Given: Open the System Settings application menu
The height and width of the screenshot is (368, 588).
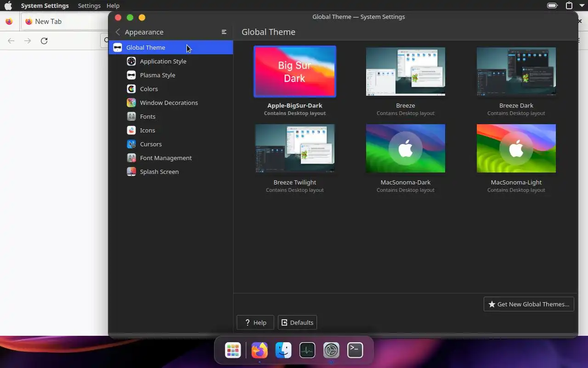Looking at the screenshot, I should click(x=45, y=6).
